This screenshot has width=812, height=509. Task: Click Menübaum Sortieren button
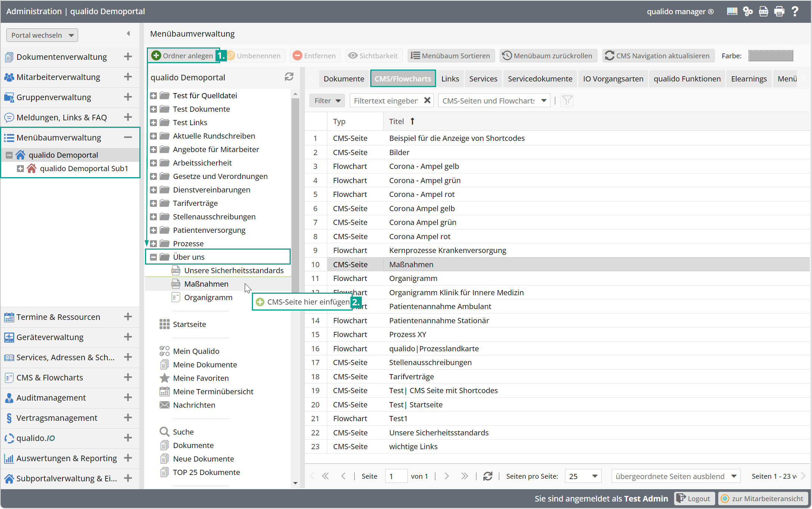point(451,56)
